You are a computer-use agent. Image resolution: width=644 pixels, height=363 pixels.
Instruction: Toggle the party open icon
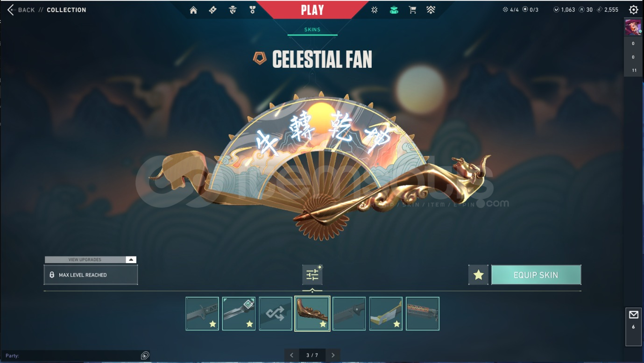coord(145,356)
